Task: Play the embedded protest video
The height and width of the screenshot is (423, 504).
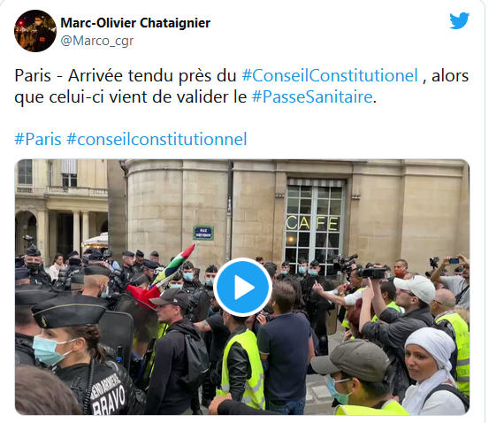Action: coord(242,287)
